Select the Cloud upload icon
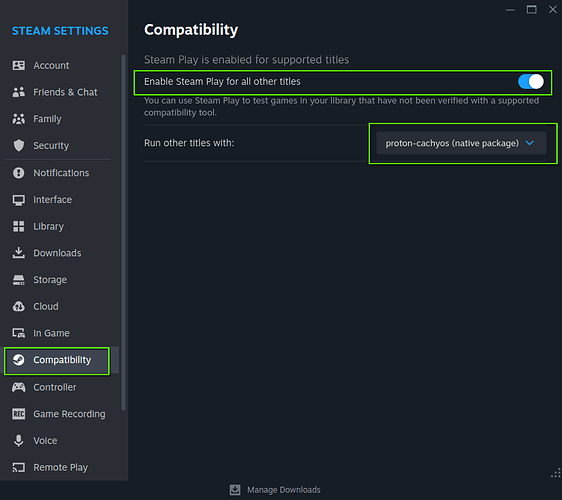The height and width of the screenshot is (500, 562). click(x=19, y=306)
